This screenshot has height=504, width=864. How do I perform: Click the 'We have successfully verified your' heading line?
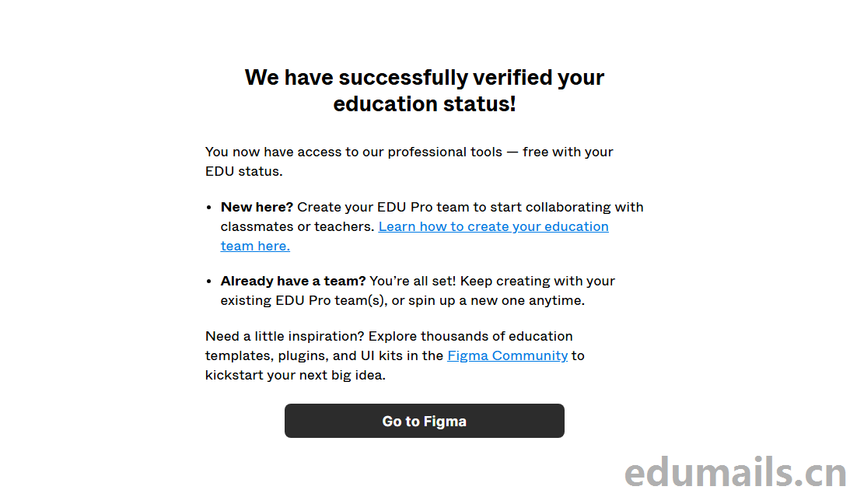tap(424, 78)
